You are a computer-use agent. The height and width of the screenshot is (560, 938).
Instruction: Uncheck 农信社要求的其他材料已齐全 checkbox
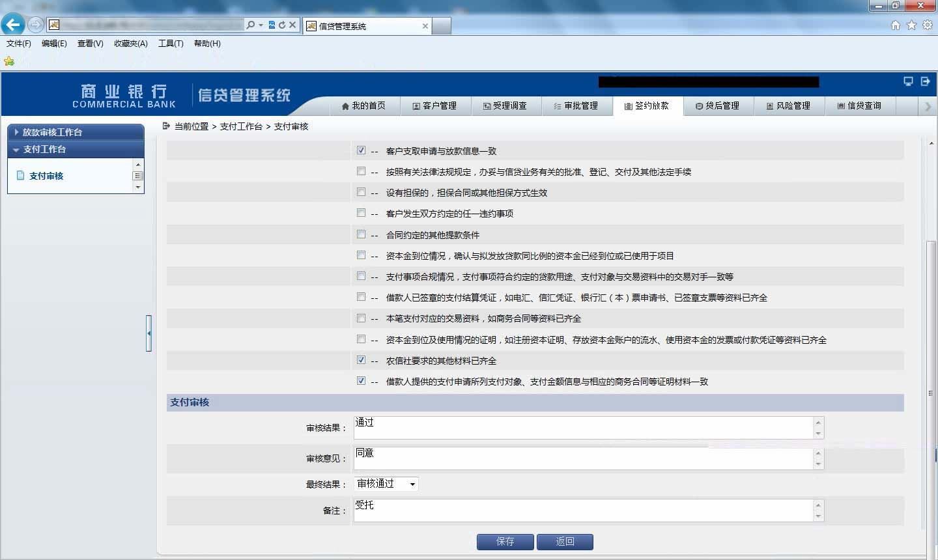point(361,360)
